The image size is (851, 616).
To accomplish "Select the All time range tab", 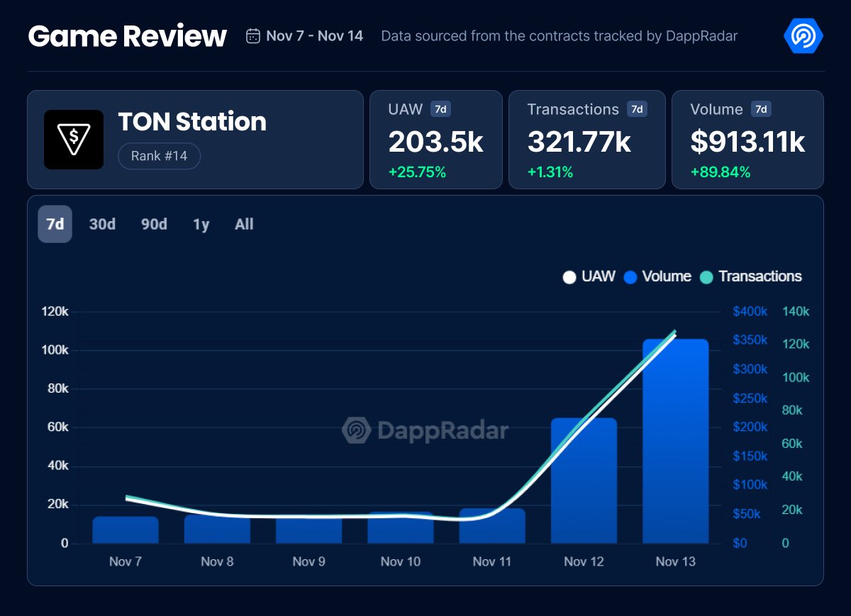I will pos(244,224).
